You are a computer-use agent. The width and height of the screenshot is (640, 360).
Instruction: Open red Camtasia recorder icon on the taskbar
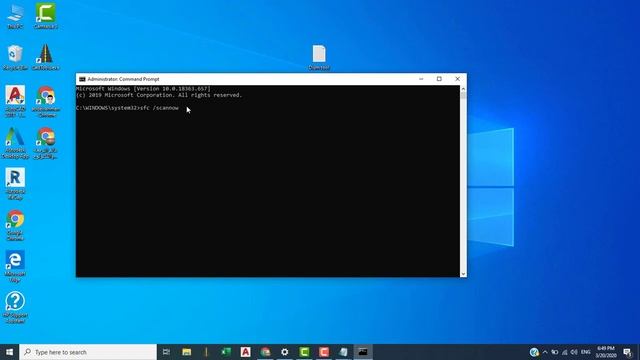click(324, 352)
